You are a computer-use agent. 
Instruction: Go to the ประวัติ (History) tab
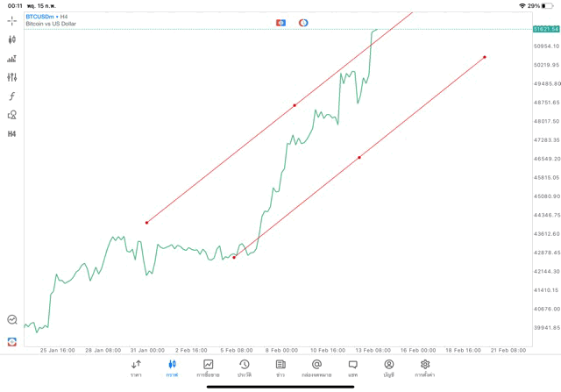click(x=244, y=368)
